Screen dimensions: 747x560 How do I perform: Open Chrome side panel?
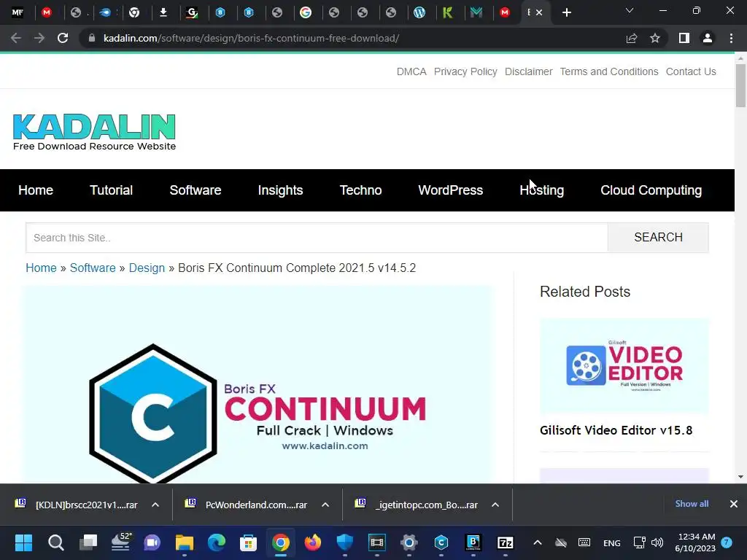coord(684,38)
